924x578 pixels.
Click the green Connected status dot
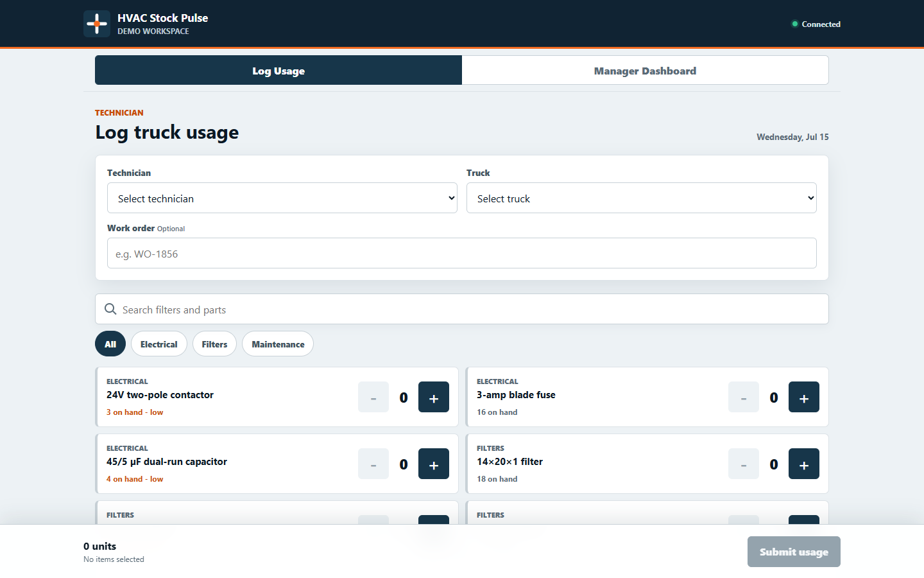click(x=795, y=24)
